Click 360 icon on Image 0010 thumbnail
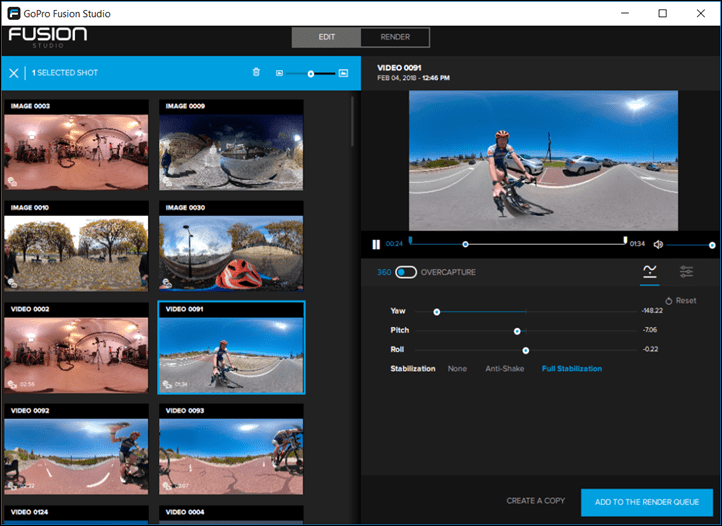Screen dimensions: 722x526 click(12, 283)
